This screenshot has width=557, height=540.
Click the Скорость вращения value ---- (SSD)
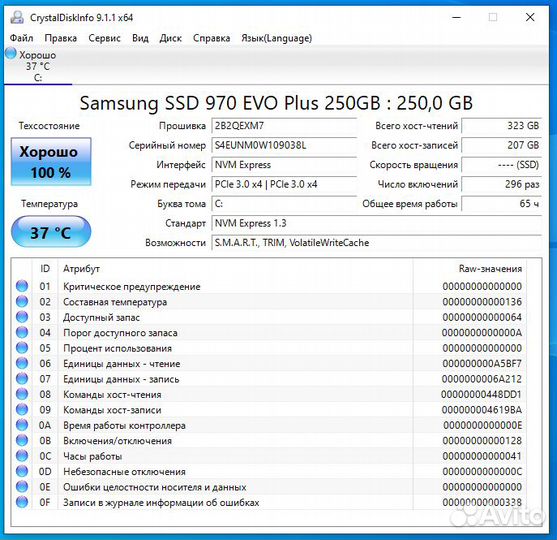tap(502, 165)
